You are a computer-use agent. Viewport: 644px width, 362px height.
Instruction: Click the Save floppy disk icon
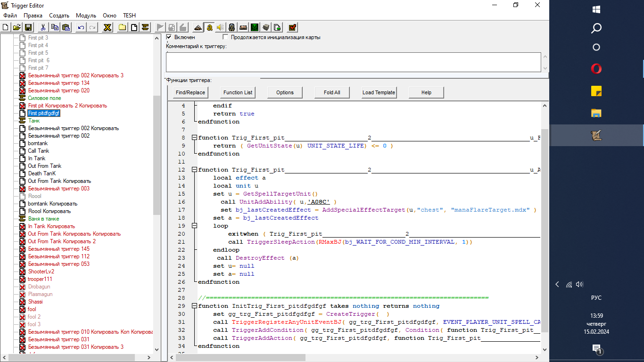(28, 27)
